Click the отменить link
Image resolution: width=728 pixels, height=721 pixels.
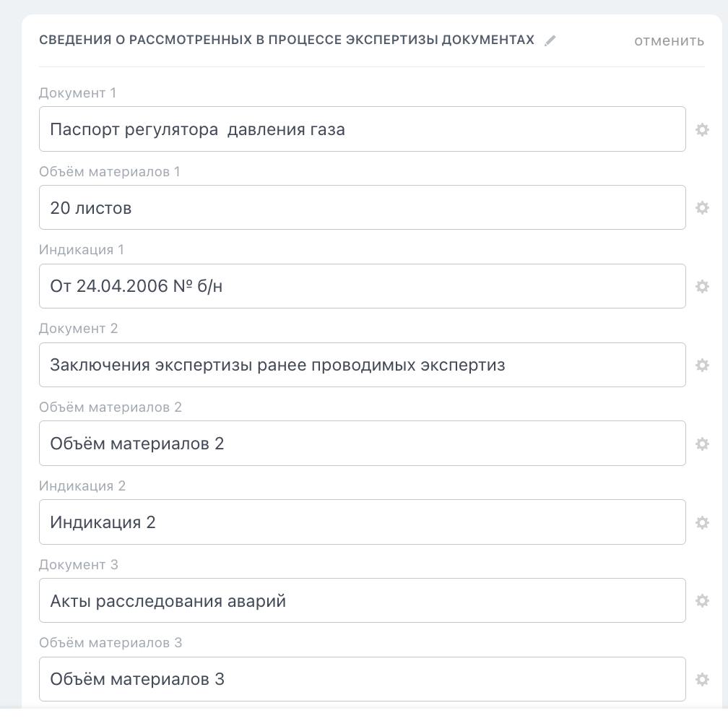click(669, 40)
